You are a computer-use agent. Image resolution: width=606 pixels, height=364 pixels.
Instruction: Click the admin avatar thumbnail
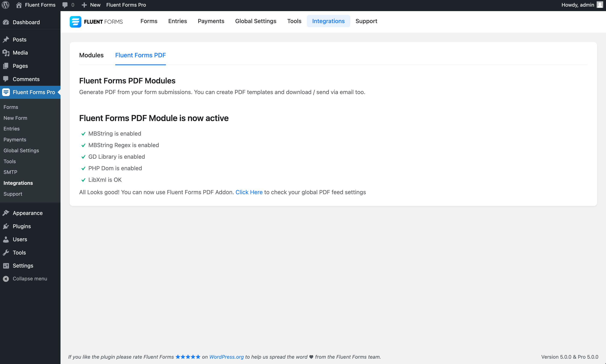[x=600, y=5]
